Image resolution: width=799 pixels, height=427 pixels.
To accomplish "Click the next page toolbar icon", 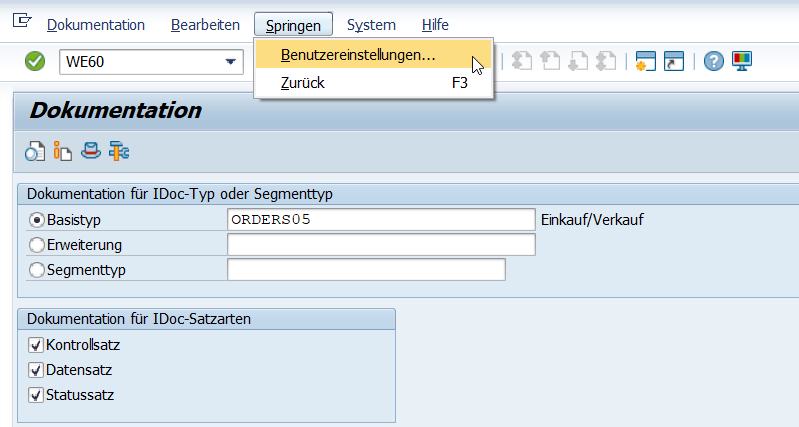I will pos(578,61).
